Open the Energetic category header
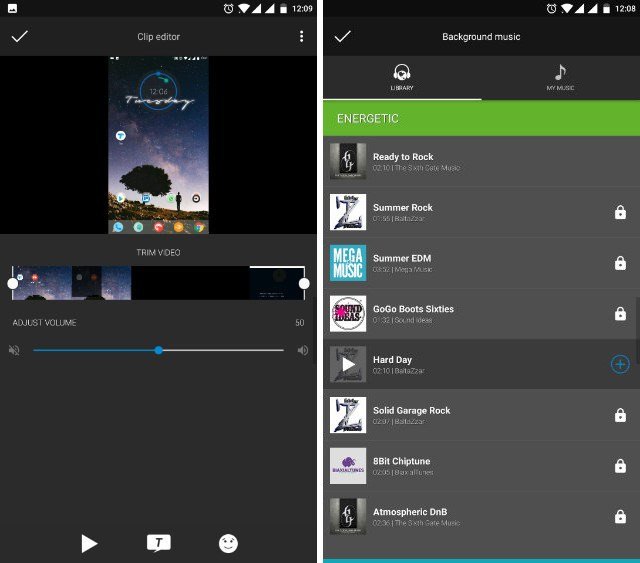 481,118
